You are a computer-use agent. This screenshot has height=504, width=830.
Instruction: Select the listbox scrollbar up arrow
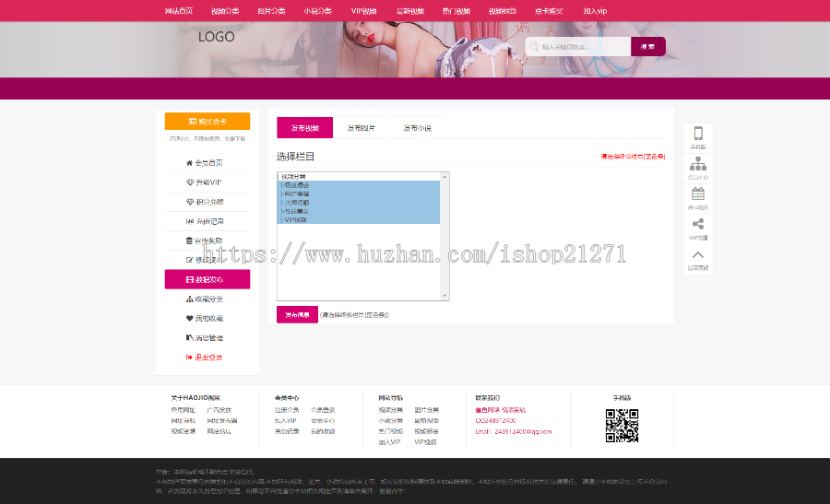[445, 177]
